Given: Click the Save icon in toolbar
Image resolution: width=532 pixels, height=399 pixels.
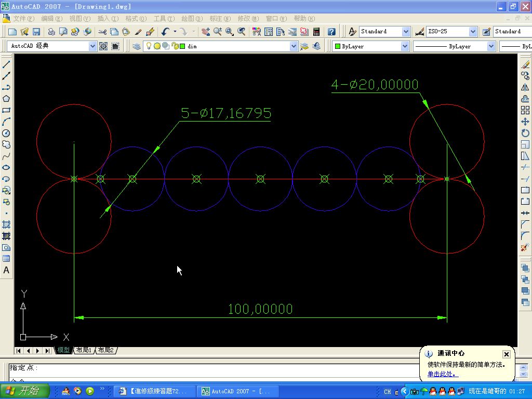Looking at the screenshot, I should 36,32.
